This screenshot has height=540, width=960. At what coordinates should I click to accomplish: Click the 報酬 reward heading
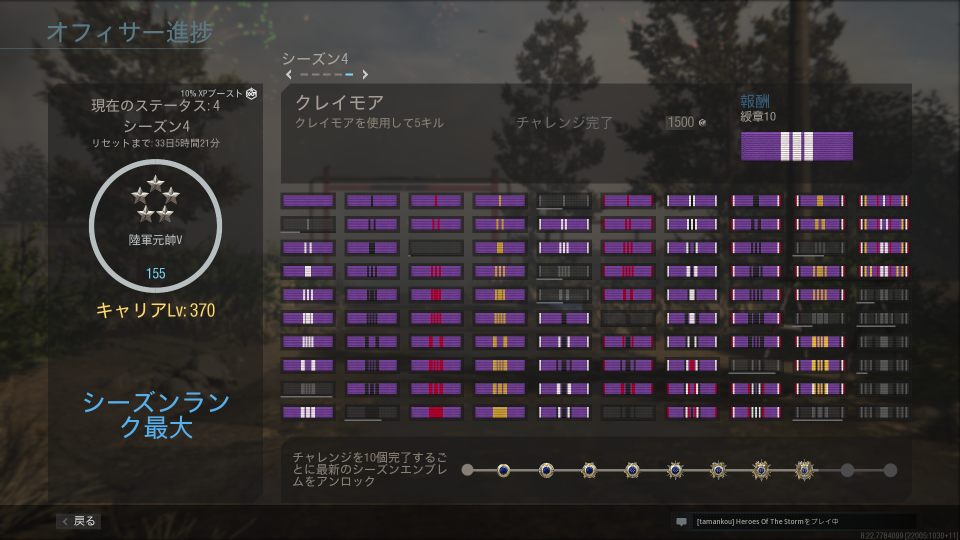point(755,101)
